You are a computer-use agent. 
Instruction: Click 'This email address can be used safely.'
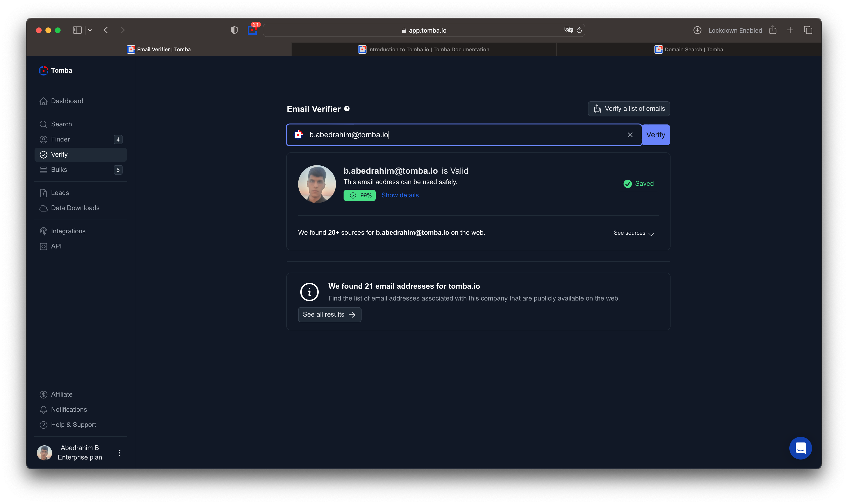(400, 182)
